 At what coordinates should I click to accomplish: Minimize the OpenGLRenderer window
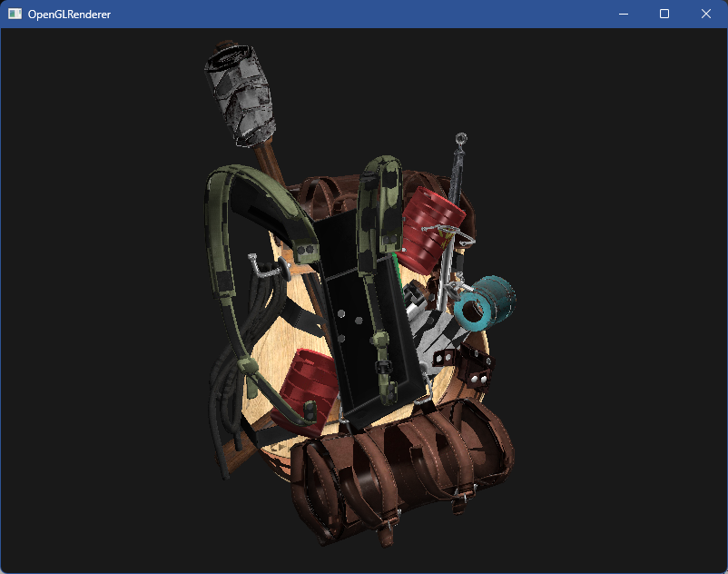pyautogui.click(x=624, y=14)
